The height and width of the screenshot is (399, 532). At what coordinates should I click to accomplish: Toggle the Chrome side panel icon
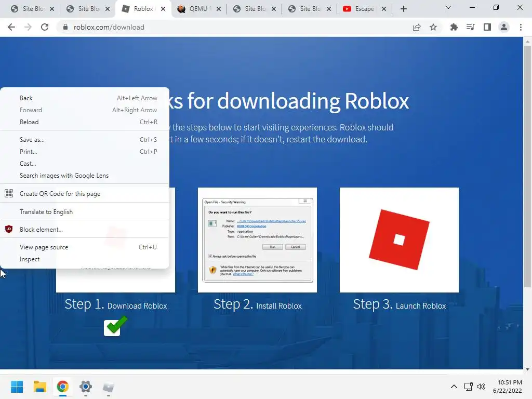487,27
